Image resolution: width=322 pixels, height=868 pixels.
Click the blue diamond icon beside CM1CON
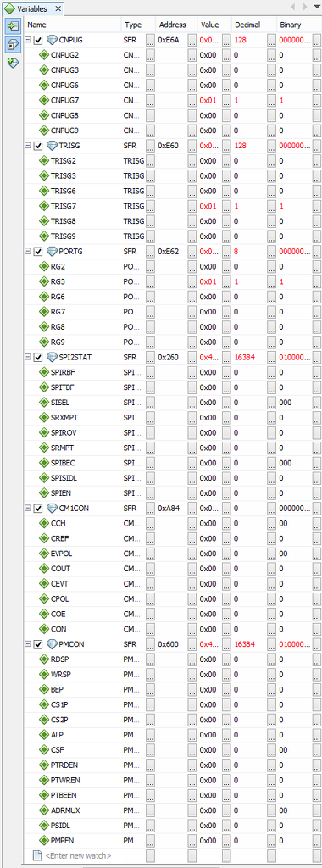tap(52, 508)
